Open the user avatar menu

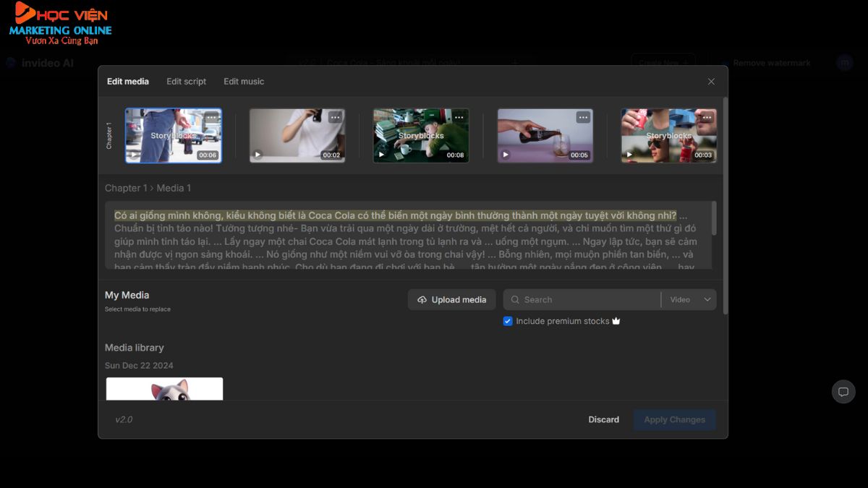pos(845,63)
